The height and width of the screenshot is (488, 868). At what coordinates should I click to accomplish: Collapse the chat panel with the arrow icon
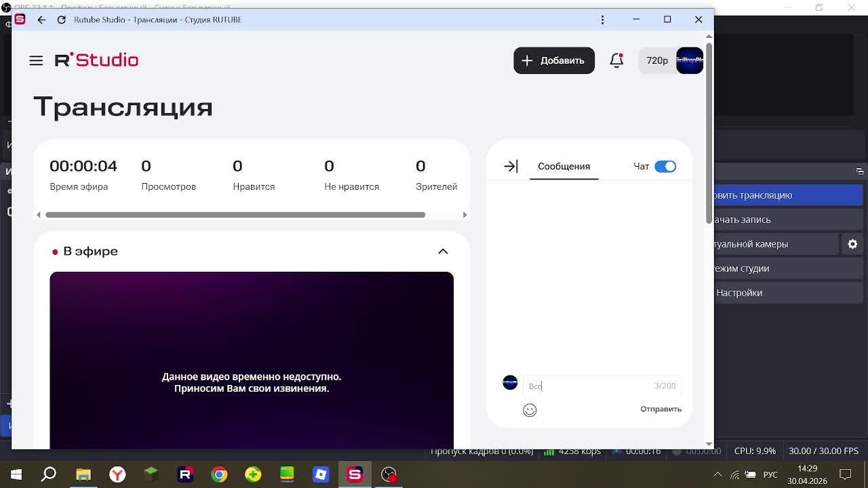point(511,166)
